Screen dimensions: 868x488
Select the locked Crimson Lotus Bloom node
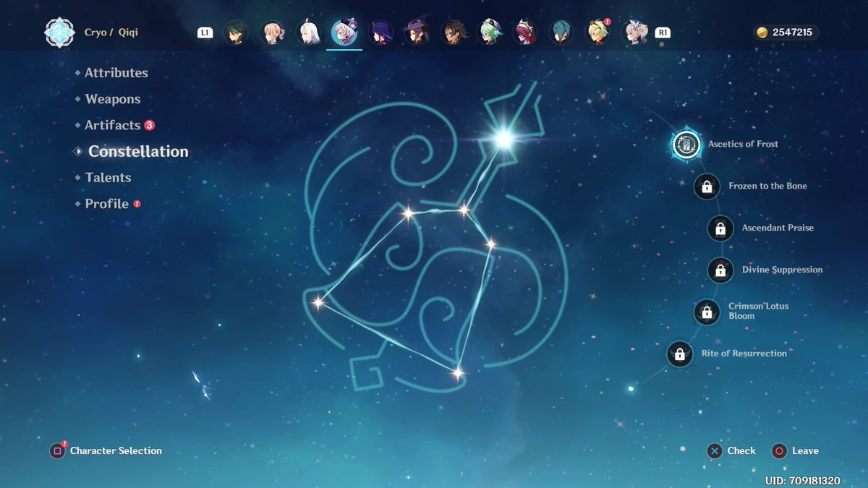click(707, 312)
